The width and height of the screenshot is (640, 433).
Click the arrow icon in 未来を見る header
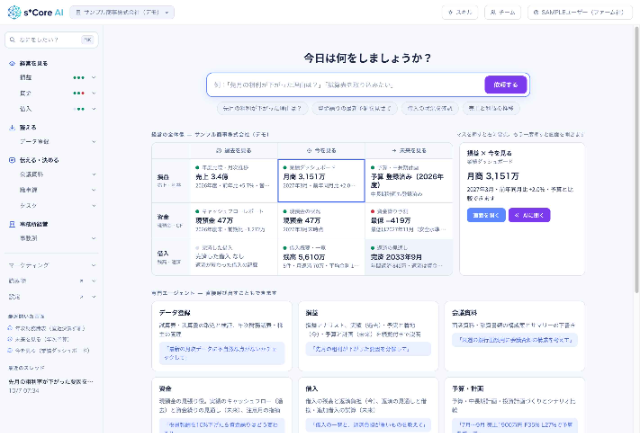(394, 151)
